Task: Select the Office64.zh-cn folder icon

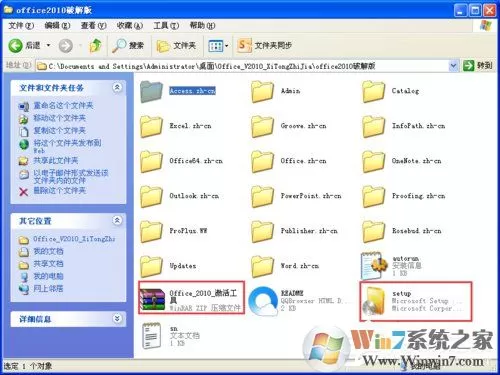Action: [151, 161]
